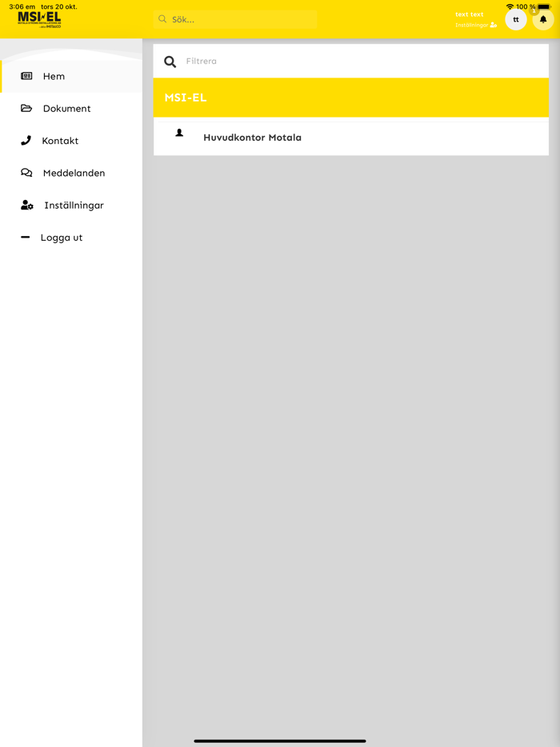This screenshot has height=747, width=560.
Task: Tap the 3:06 em clock
Action: click(x=22, y=6)
